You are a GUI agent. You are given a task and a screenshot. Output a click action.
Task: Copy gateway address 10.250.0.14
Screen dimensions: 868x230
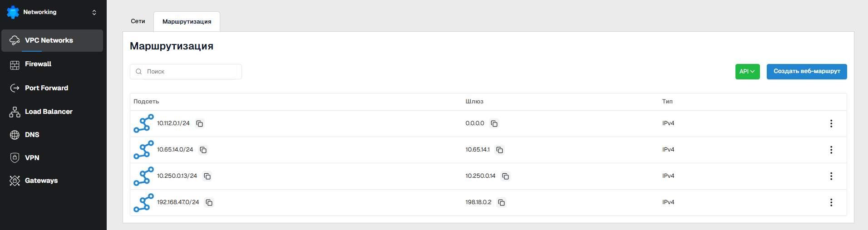tap(506, 176)
